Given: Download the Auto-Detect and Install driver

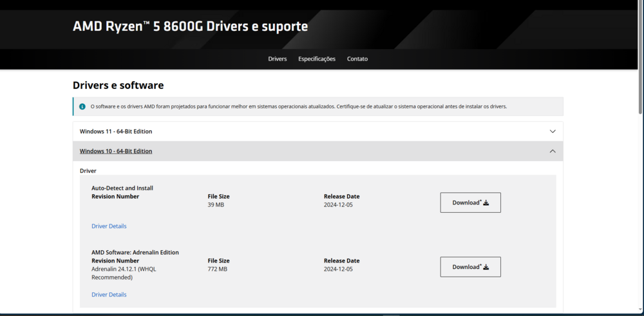Looking at the screenshot, I should (x=470, y=202).
